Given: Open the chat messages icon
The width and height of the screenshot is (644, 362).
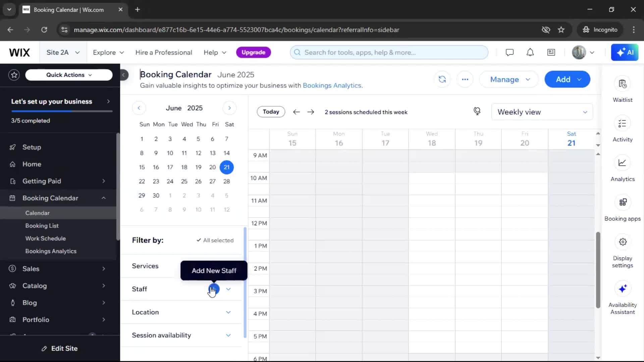Looking at the screenshot, I should coord(509,52).
